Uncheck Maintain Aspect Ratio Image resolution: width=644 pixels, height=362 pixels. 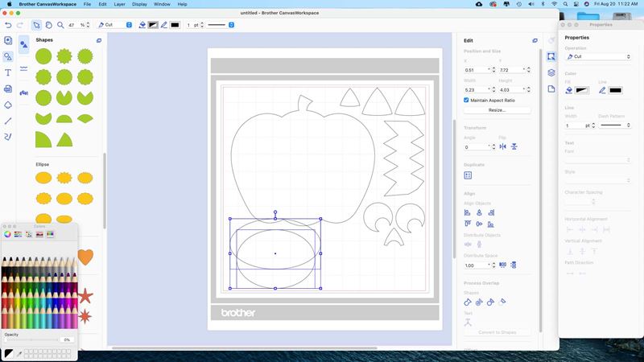coord(467,100)
